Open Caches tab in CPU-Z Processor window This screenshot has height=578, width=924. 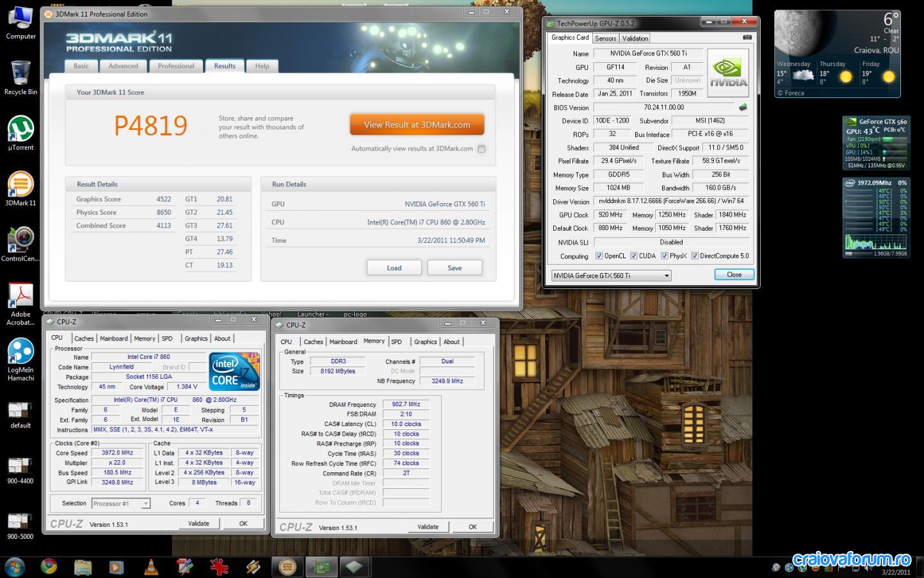pyautogui.click(x=84, y=338)
